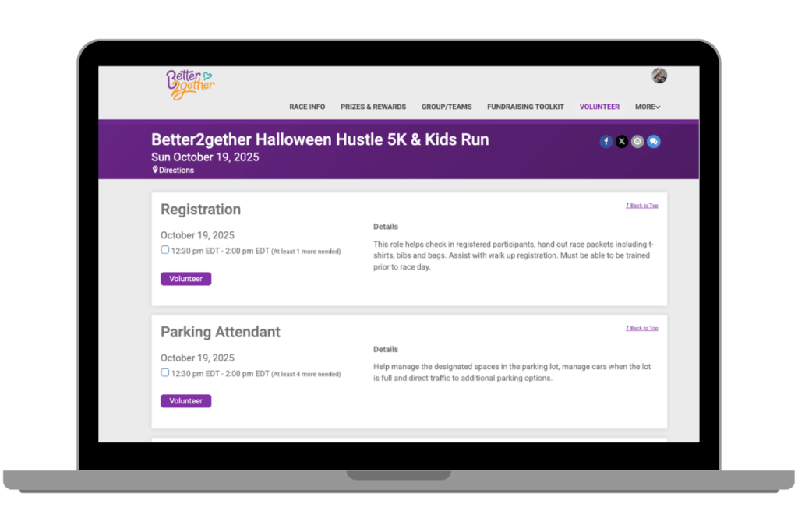
Task: Click the Better2gether logo
Action: [x=189, y=84]
